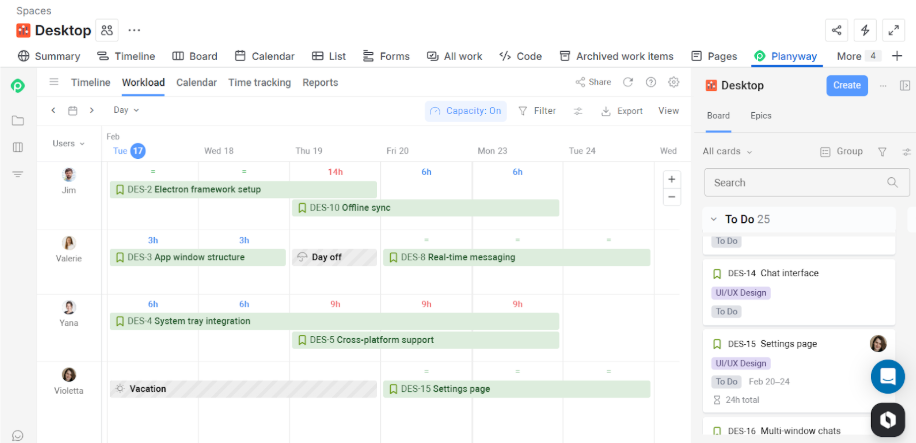Refresh the Planyway view
This screenshot has height=443, width=916.
tap(628, 82)
